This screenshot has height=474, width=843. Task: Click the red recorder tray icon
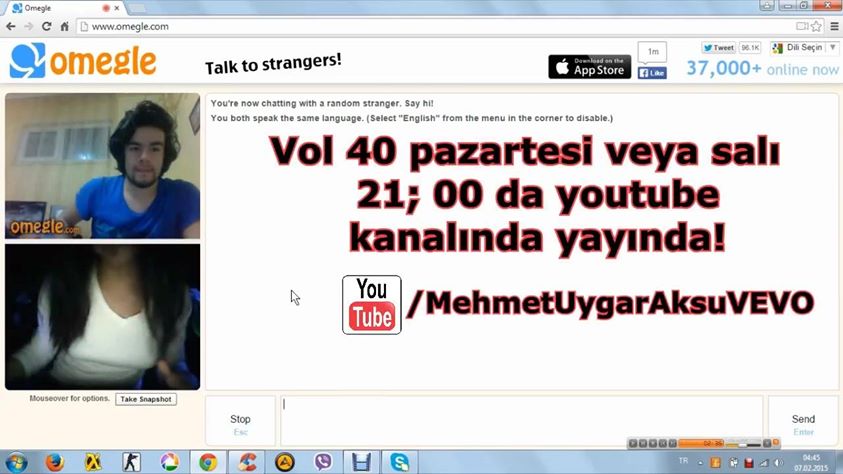click(748, 463)
